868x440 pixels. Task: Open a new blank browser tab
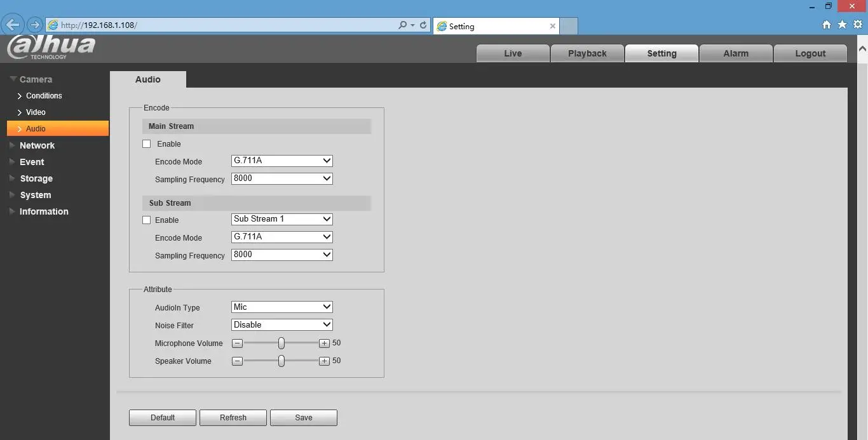569,26
